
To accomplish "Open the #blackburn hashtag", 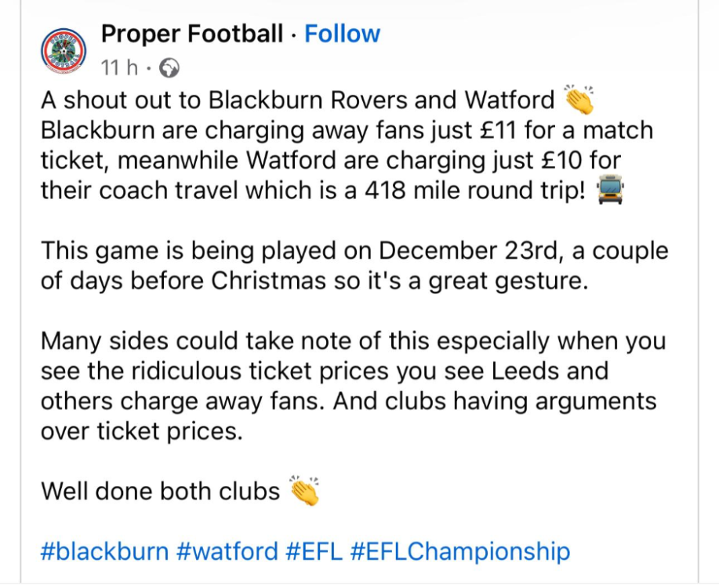I will (104, 551).
